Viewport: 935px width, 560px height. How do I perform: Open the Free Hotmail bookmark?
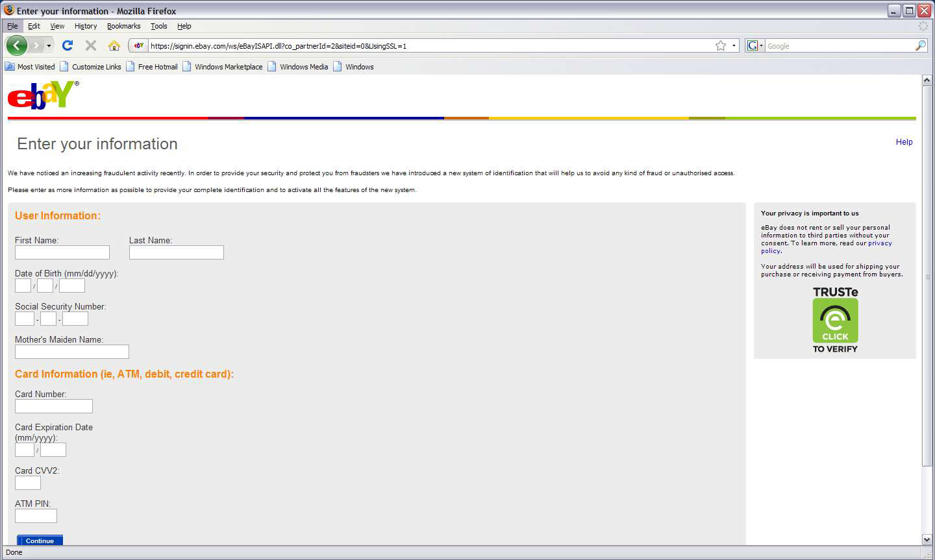(152, 67)
